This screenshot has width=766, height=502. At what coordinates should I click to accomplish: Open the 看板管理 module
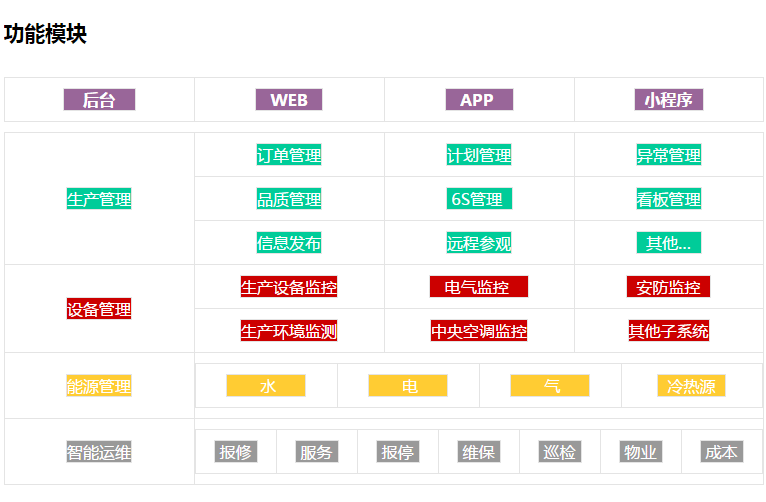(x=669, y=199)
